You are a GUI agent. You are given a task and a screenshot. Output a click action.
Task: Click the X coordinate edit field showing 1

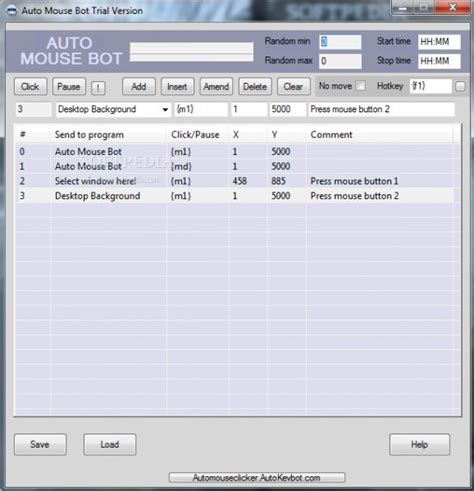click(x=249, y=110)
